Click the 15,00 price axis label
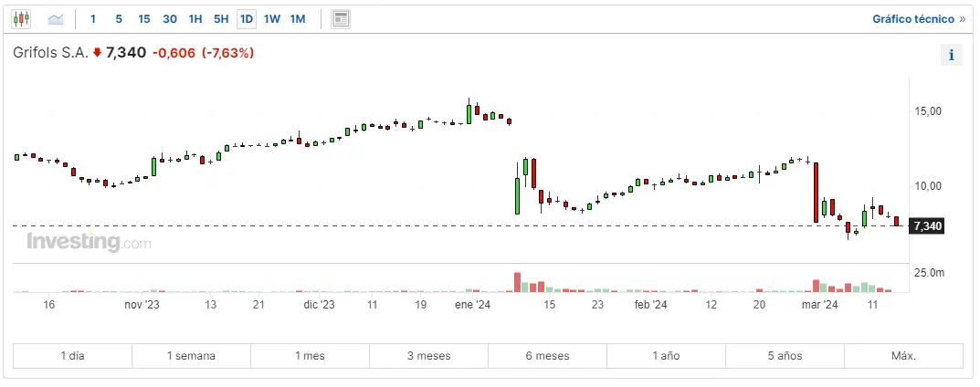The width and height of the screenshot is (980, 387). click(x=928, y=111)
